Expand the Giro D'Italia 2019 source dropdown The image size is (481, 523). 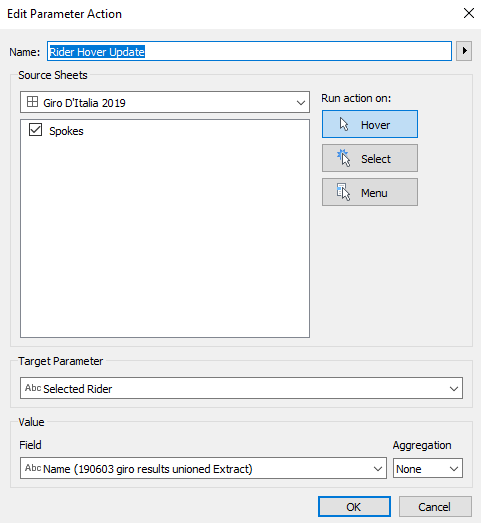point(165,102)
